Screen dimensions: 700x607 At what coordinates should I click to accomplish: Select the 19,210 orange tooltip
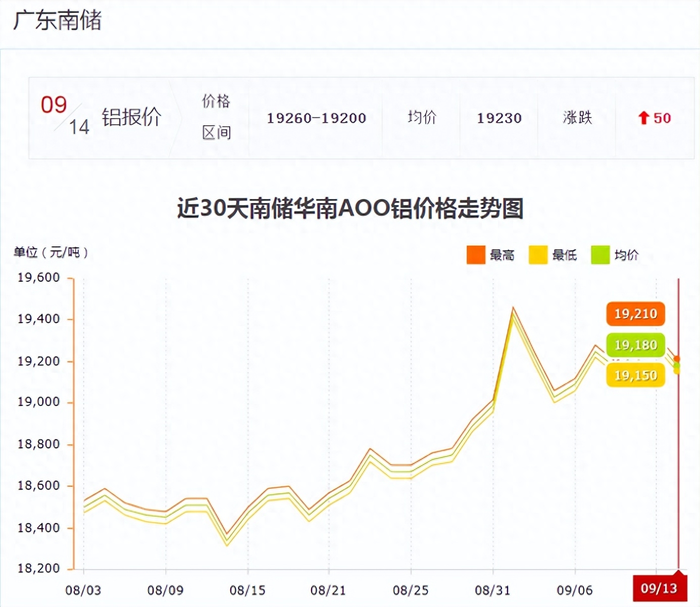coord(635,314)
